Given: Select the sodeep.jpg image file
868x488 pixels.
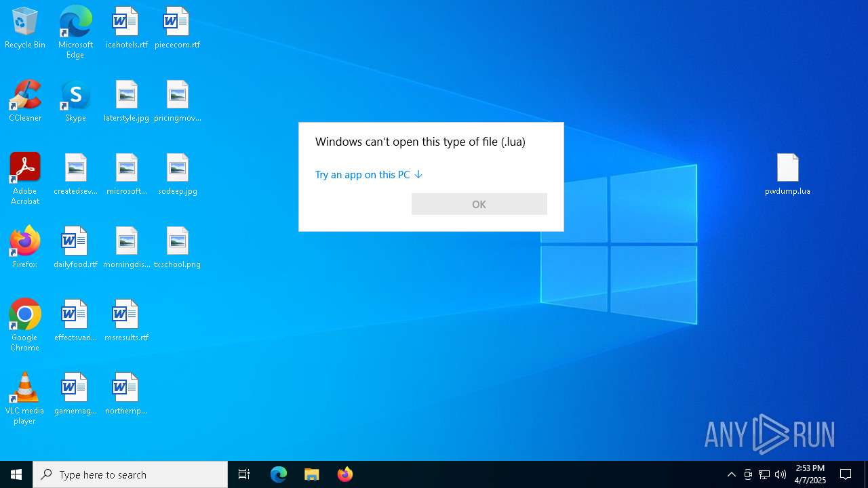Looking at the screenshot, I should [x=177, y=175].
